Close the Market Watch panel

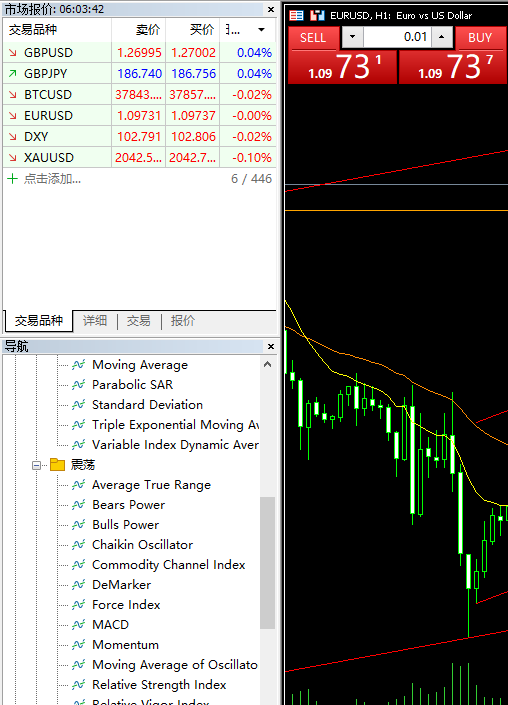click(271, 9)
